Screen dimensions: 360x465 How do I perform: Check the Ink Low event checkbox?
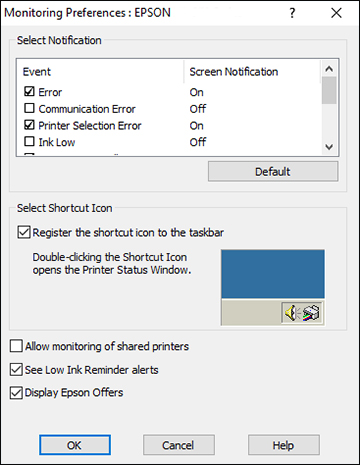pyautogui.click(x=29, y=141)
